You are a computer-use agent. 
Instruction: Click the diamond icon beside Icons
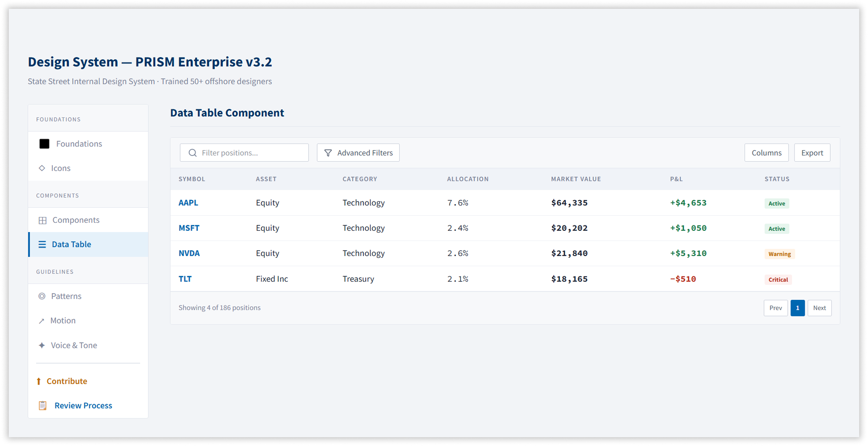(42, 168)
